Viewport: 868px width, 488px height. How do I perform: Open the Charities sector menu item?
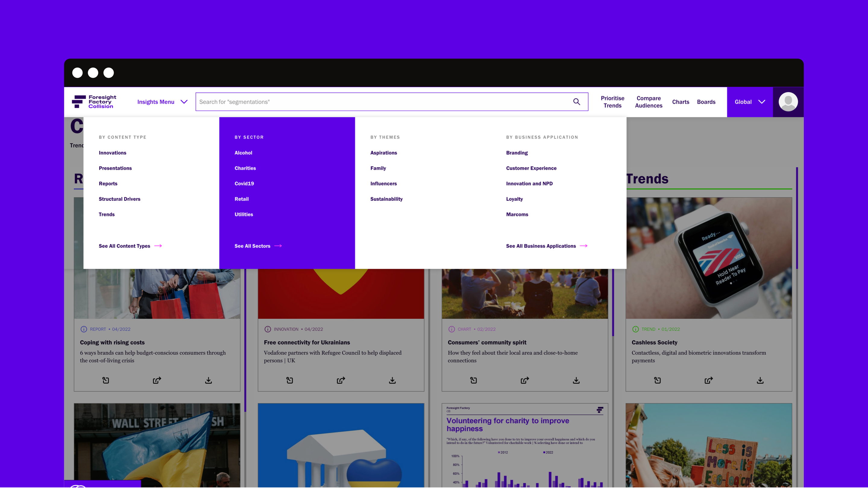[245, 168]
